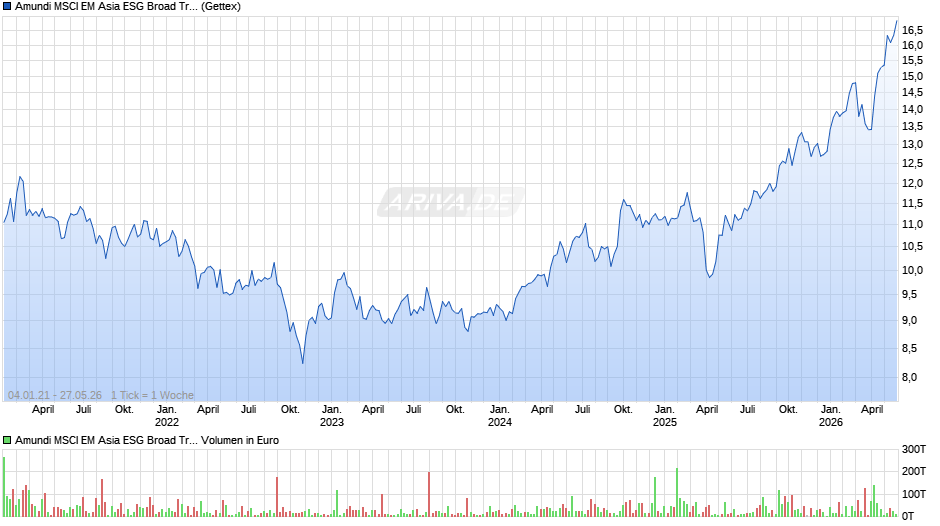Select the chart title 'Amundi MSCI EM Asia ESG Broad Tr... (Gettex)'
The image size is (940, 526).
click(128, 7)
